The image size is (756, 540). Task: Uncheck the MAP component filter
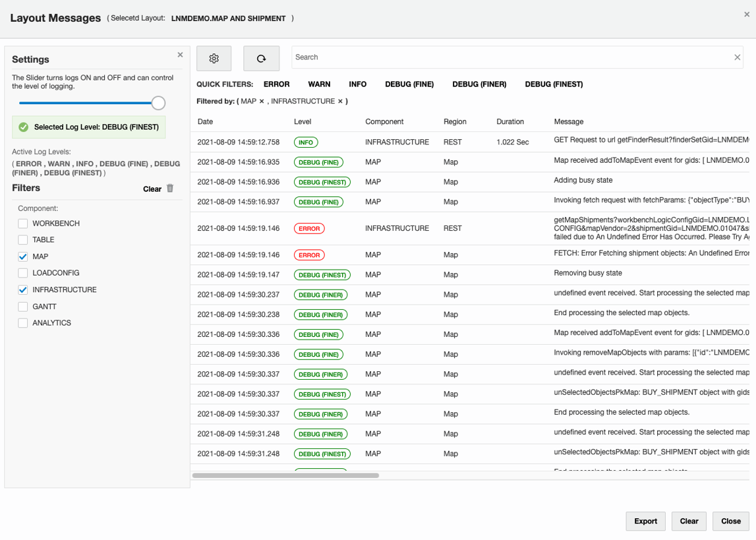point(23,256)
